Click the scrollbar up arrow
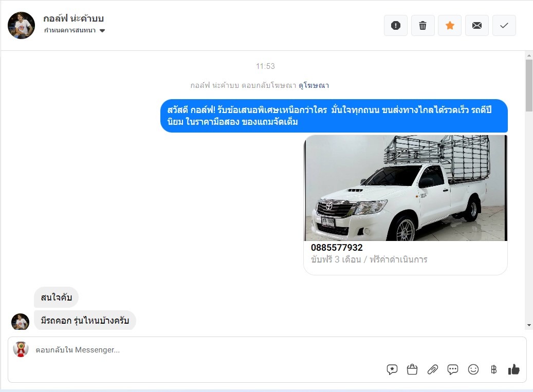Screen dimensions: 533x392 pos(529,55)
